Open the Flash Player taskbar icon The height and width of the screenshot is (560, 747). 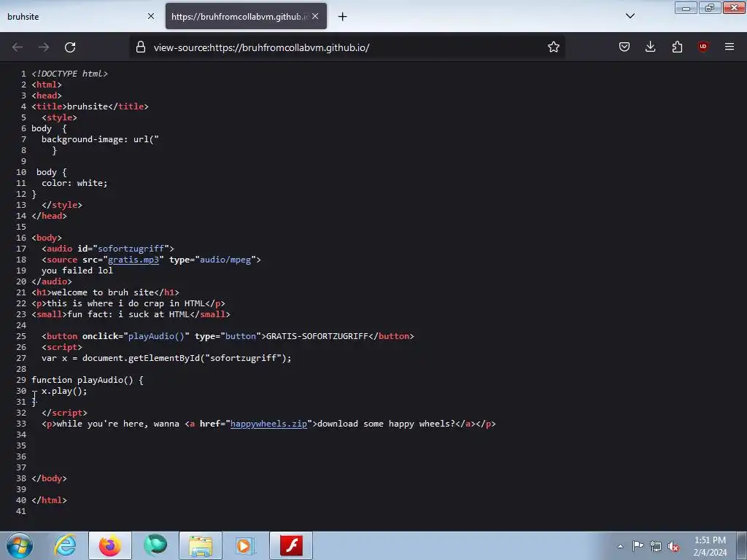(x=291, y=545)
